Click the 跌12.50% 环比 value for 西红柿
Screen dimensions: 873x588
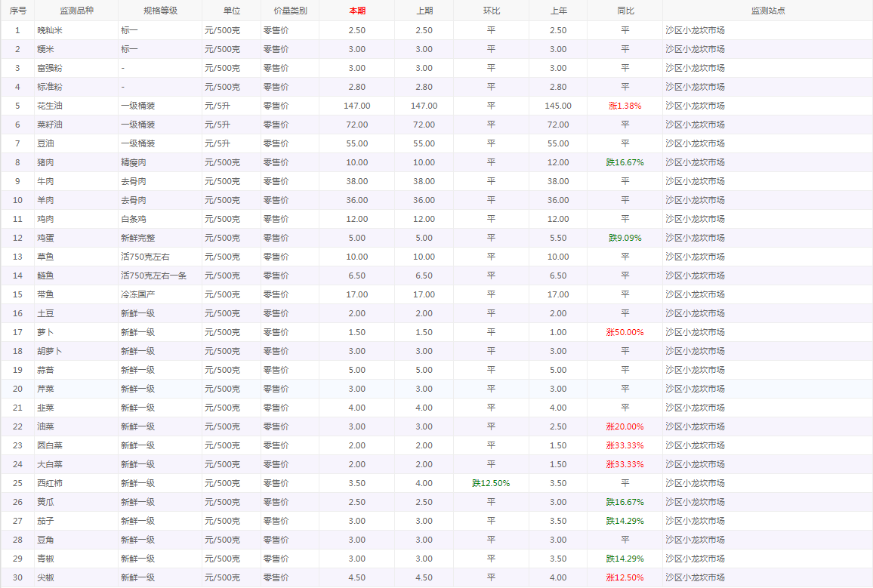[491, 483]
